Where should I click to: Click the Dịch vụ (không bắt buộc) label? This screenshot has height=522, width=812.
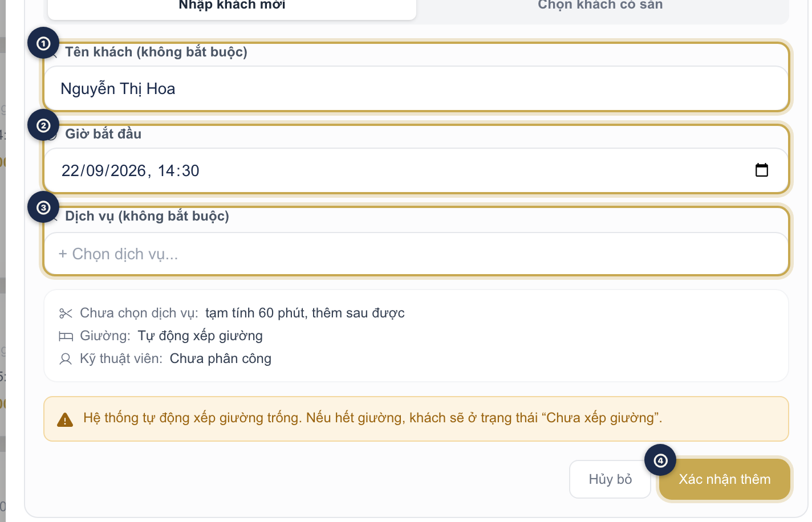(x=147, y=216)
